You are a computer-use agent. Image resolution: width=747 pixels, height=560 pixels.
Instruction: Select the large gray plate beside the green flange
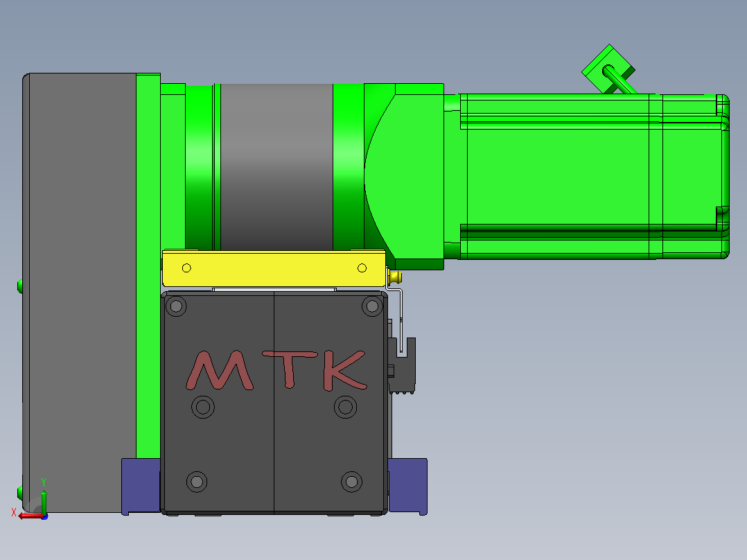click(x=79, y=292)
